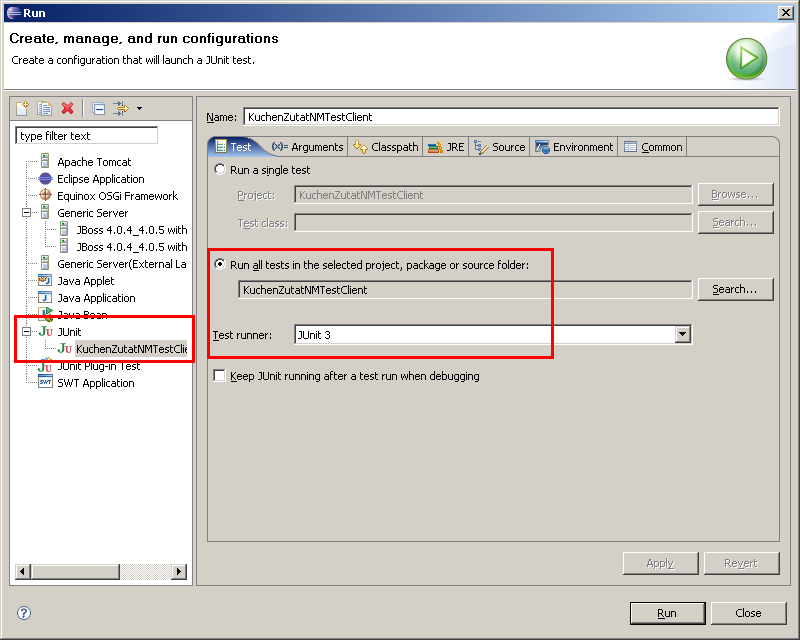
Task: Click the tree horizontal scrollbar thumb
Action: [x=75, y=571]
